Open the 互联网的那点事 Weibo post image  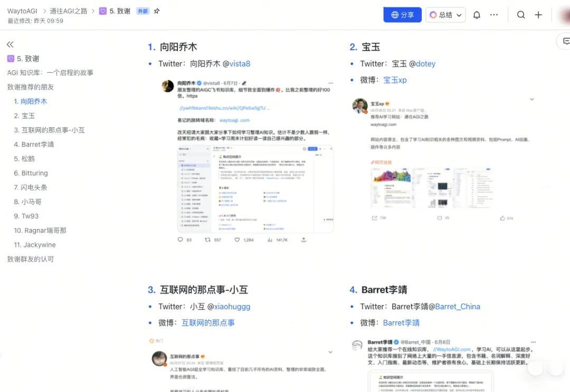point(242,365)
